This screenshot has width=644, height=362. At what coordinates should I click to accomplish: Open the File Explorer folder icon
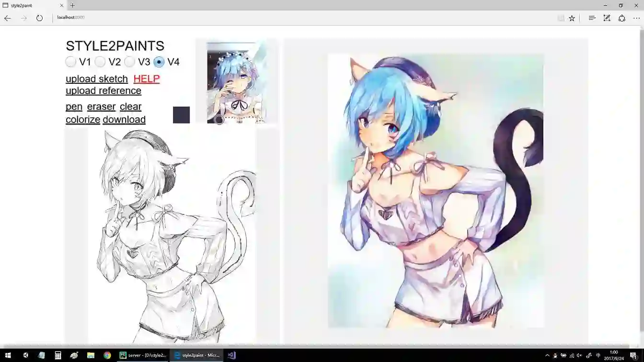tap(91, 355)
